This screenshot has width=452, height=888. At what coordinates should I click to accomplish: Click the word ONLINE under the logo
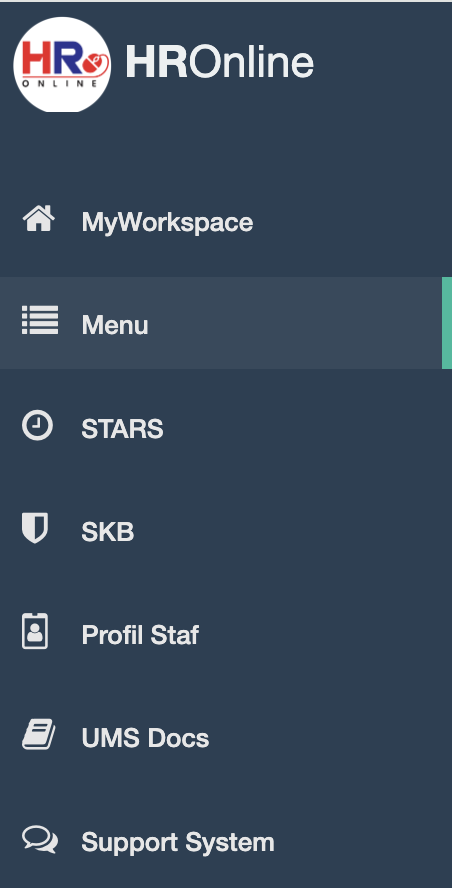tap(58, 84)
